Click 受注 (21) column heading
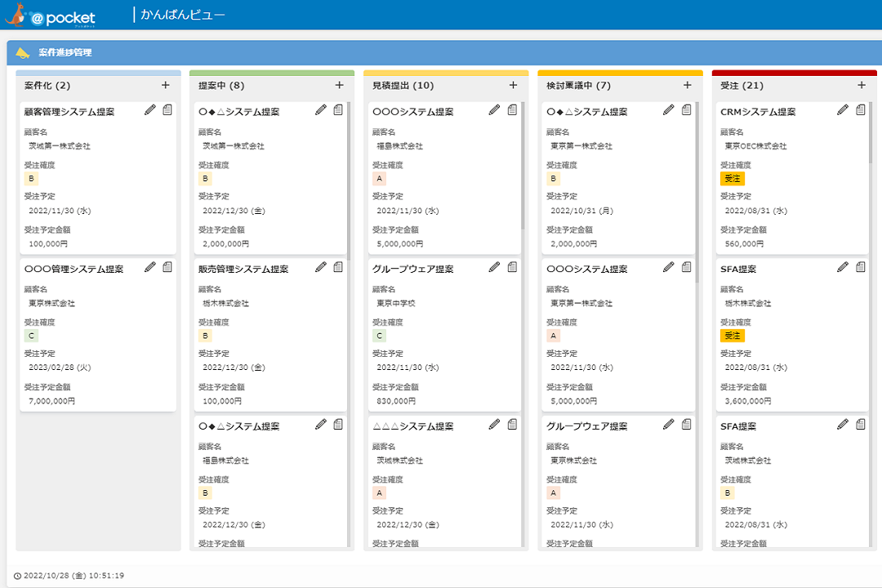 click(x=742, y=86)
